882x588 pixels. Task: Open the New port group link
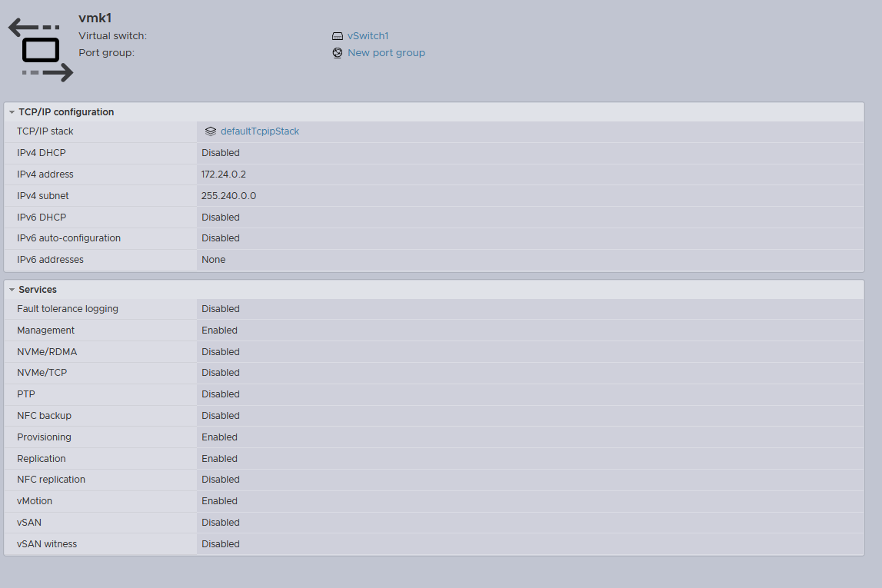pyautogui.click(x=387, y=53)
